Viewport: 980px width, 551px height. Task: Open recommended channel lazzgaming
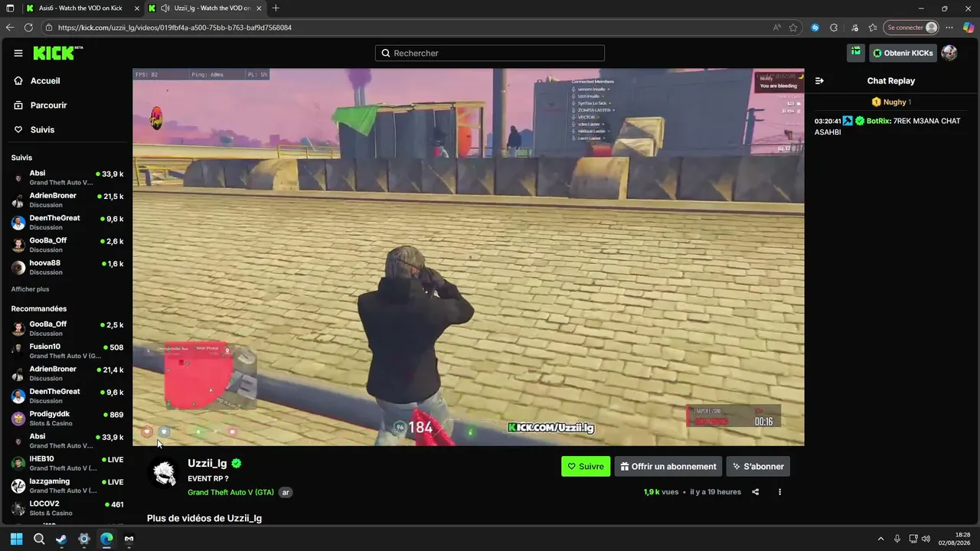[x=67, y=486]
